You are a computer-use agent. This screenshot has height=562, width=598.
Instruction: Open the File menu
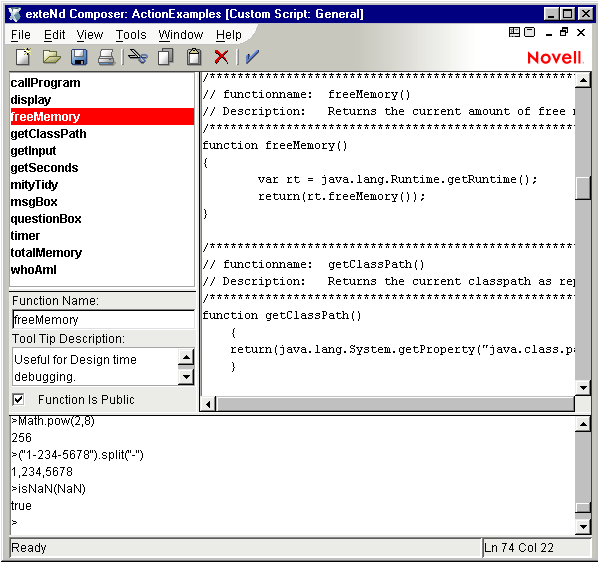[21, 35]
